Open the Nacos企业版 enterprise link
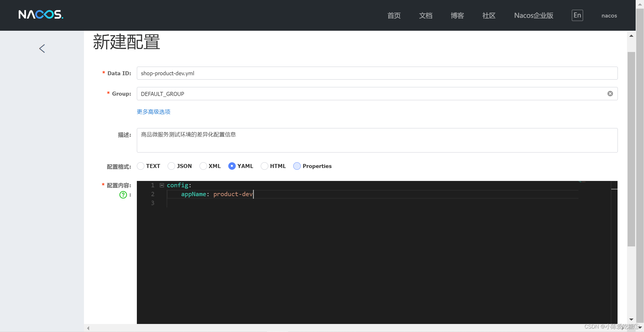The height and width of the screenshot is (332, 644). click(534, 16)
